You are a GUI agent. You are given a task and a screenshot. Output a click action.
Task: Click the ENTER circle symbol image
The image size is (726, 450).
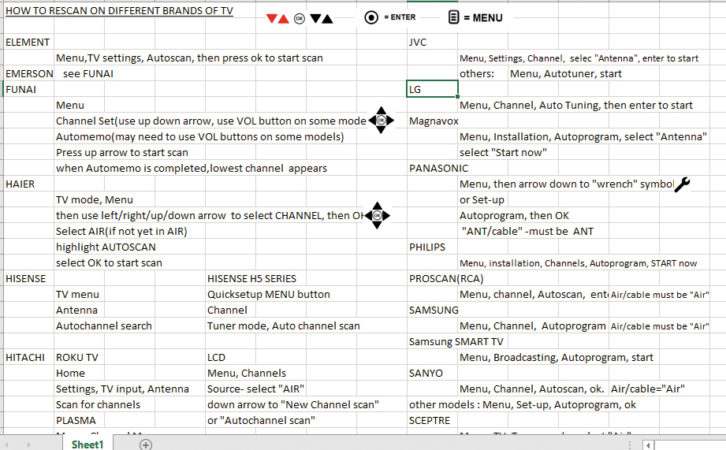[x=371, y=18]
